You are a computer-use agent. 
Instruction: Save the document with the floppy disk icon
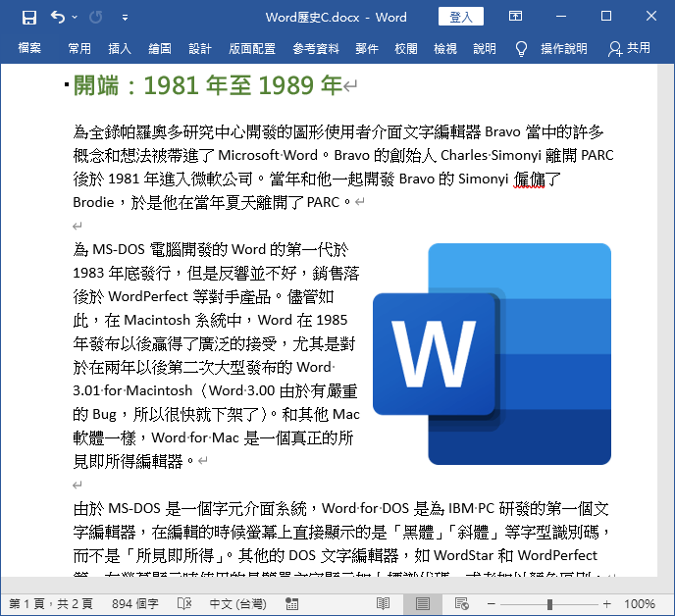pos(29,18)
